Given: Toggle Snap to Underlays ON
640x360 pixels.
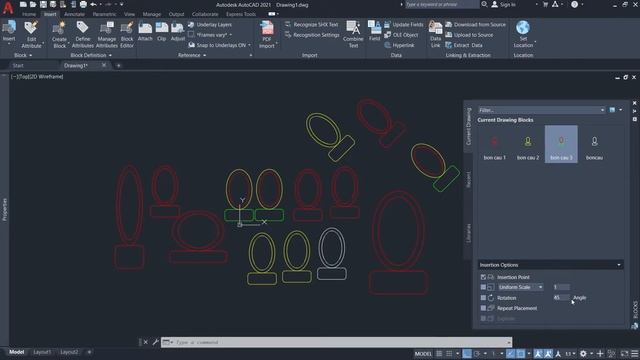Looking at the screenshot, I should (x=219, y=45).
